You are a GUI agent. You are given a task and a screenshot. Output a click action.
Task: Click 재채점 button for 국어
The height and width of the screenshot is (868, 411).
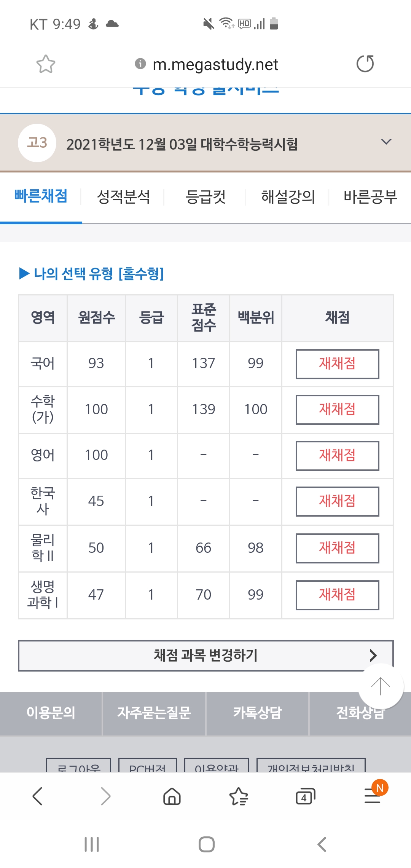coord(337,364)
